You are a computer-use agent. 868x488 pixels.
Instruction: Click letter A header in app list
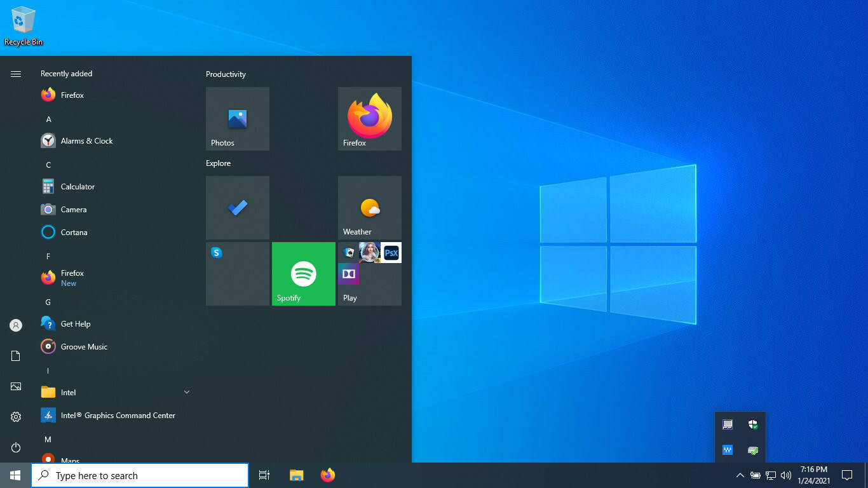[x=48, y=119]
